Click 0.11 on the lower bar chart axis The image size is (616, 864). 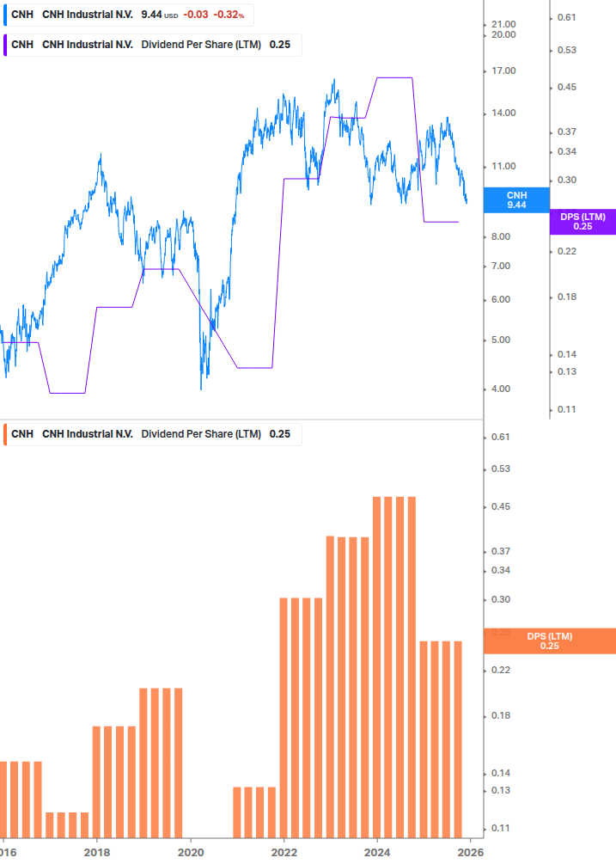501,828
